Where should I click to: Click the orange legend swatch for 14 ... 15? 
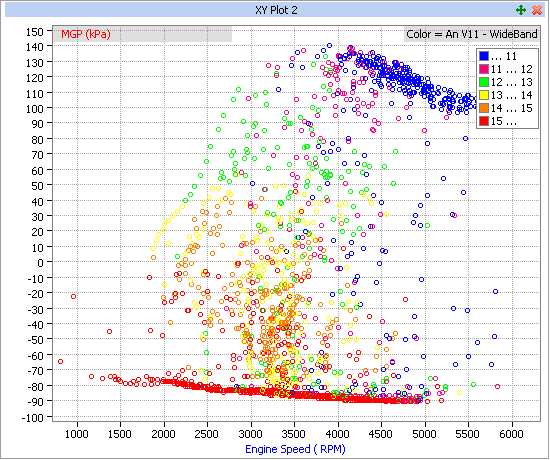pyautogui.click(x=484, y=108)
